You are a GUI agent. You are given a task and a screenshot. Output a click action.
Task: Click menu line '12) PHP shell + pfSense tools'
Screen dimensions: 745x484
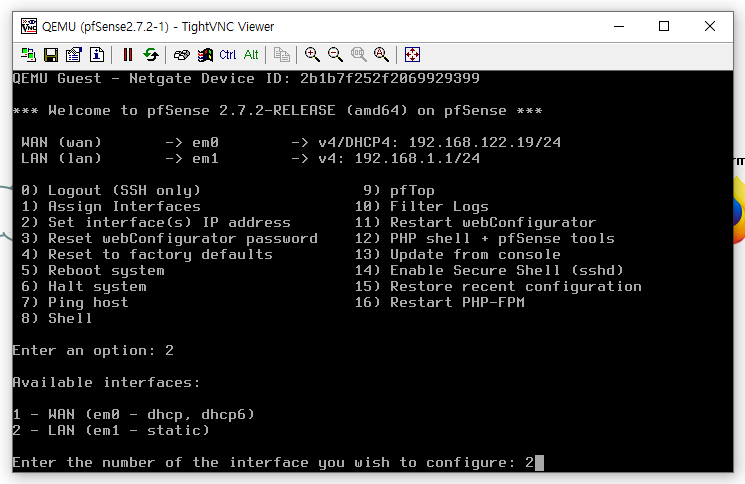click(x=485, y=238)
